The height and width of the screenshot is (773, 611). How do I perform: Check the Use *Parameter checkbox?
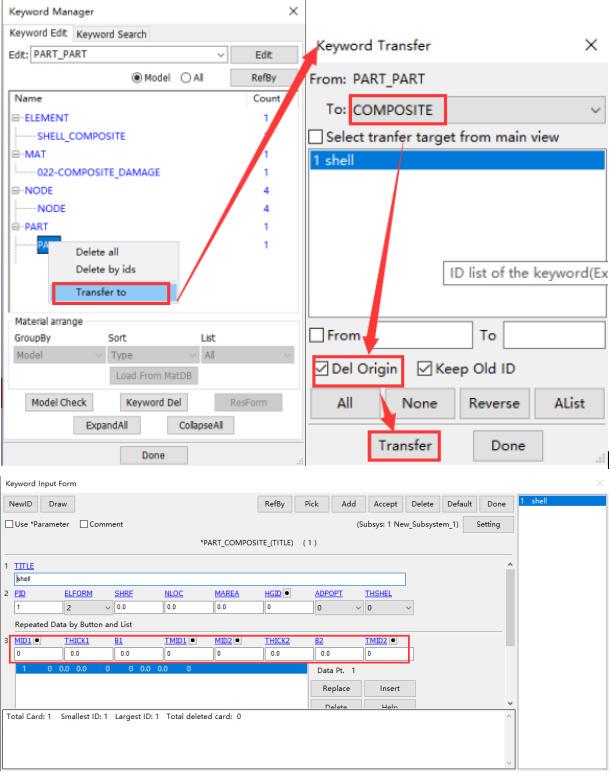tap(10, 525)
